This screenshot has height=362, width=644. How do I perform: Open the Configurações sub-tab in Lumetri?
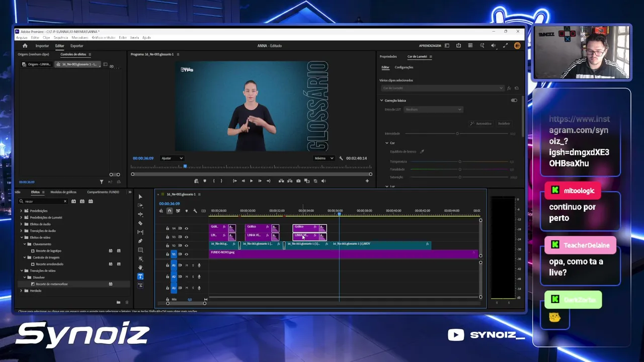click(x=404, y=67)
